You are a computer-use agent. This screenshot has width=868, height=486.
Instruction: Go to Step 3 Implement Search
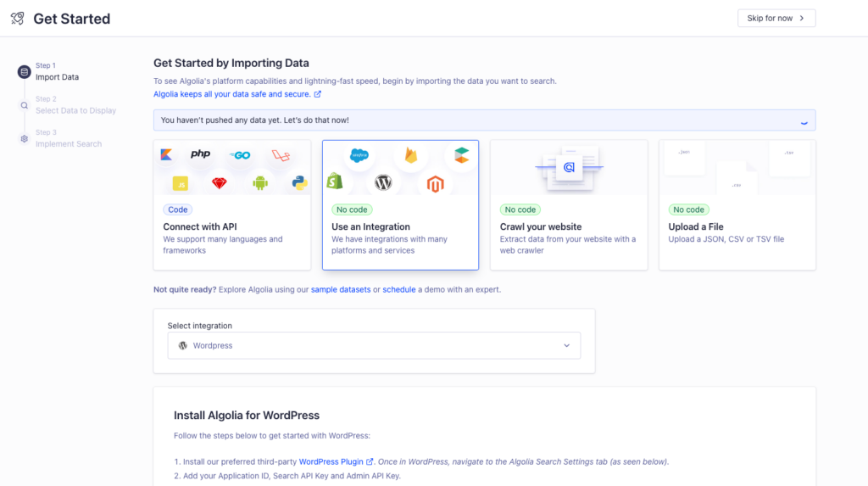69,138
